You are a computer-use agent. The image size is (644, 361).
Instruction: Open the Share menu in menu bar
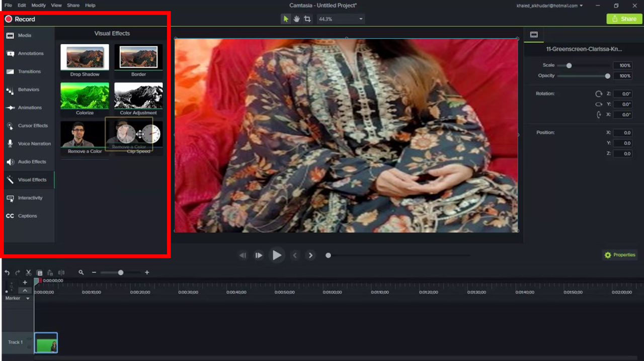point(73,6)
